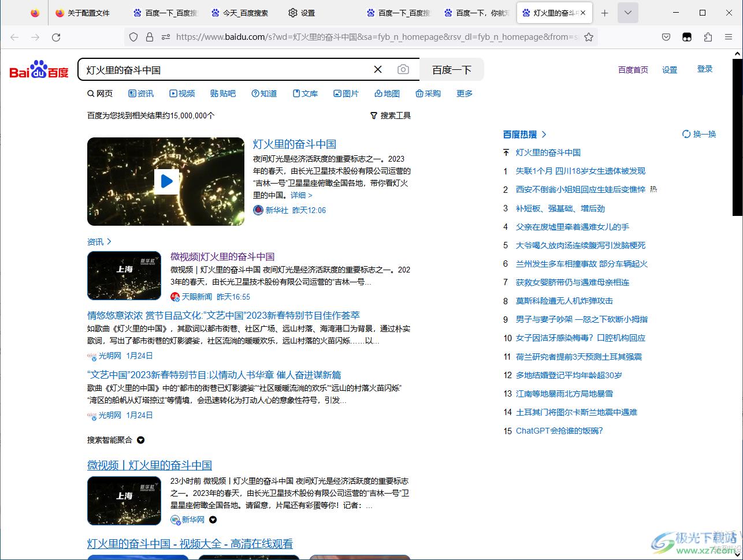743x560 pixels.
Task: Open hot search 失联1个月 四川18岁女生遗体被发现
Action: 581,171
